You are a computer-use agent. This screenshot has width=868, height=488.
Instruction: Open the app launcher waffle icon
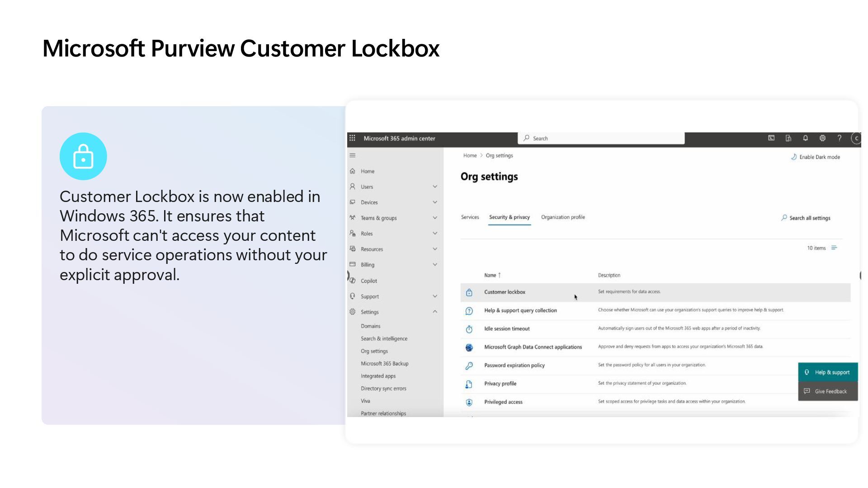click(352, 138)
